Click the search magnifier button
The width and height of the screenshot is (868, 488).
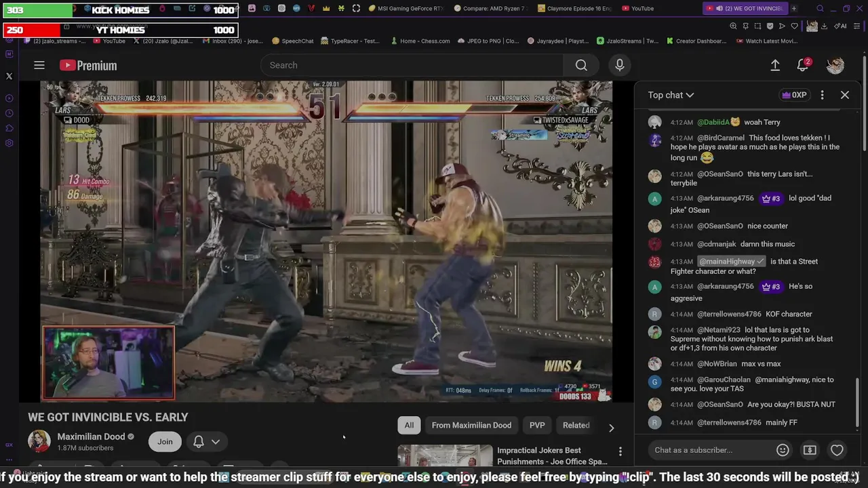pos(581,65)
